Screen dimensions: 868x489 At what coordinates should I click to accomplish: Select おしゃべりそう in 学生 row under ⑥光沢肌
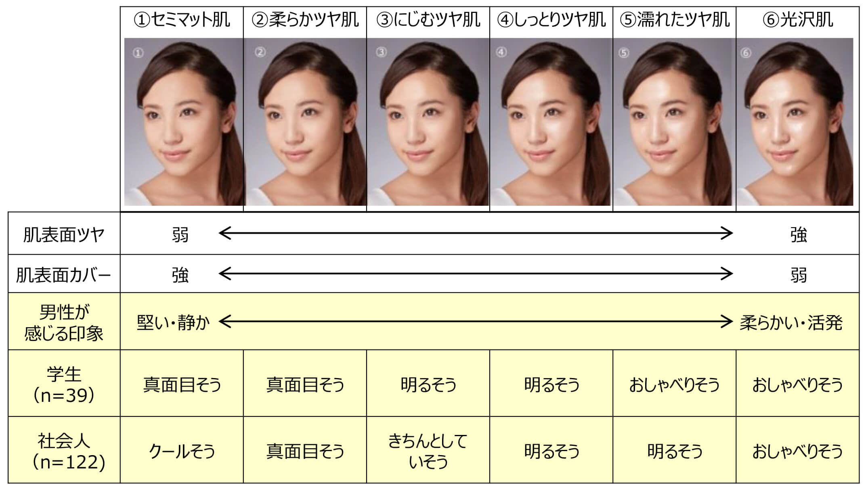click(798, 385)
